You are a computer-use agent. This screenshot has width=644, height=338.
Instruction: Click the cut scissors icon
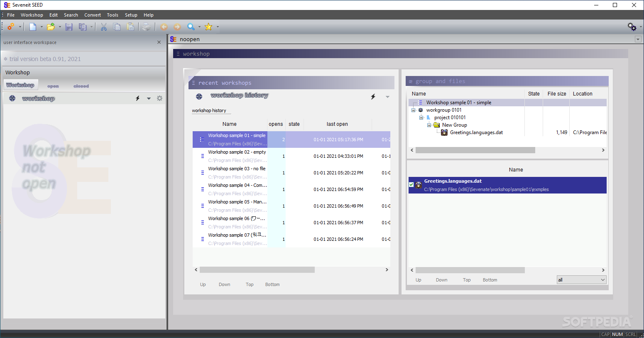click(104, 27)
